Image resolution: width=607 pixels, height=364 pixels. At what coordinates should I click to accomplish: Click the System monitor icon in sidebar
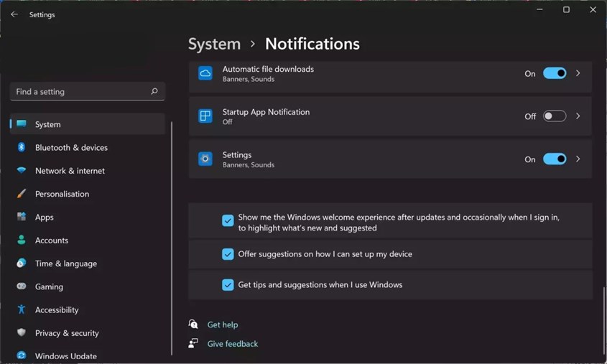(22, 123)
